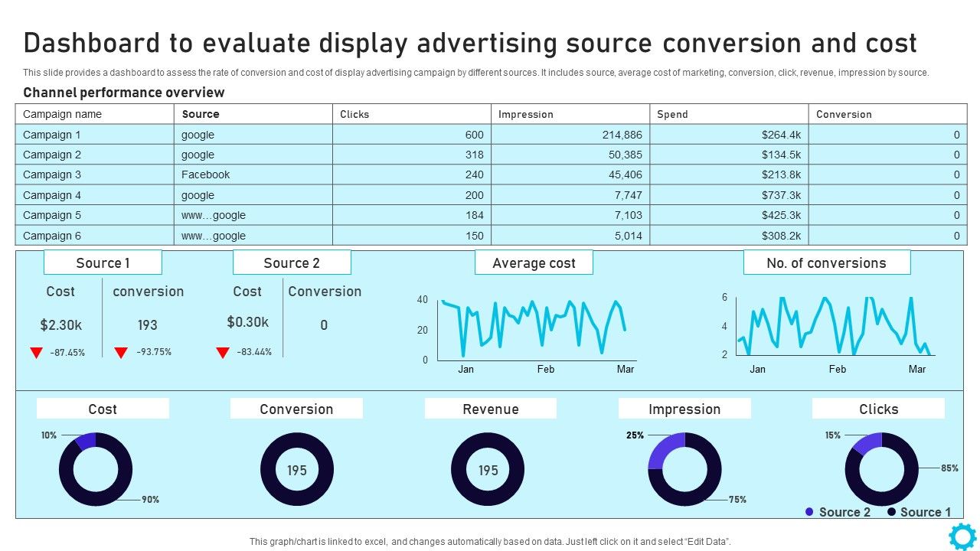
Task: Select the Impression donut chart
Action: 684,469
